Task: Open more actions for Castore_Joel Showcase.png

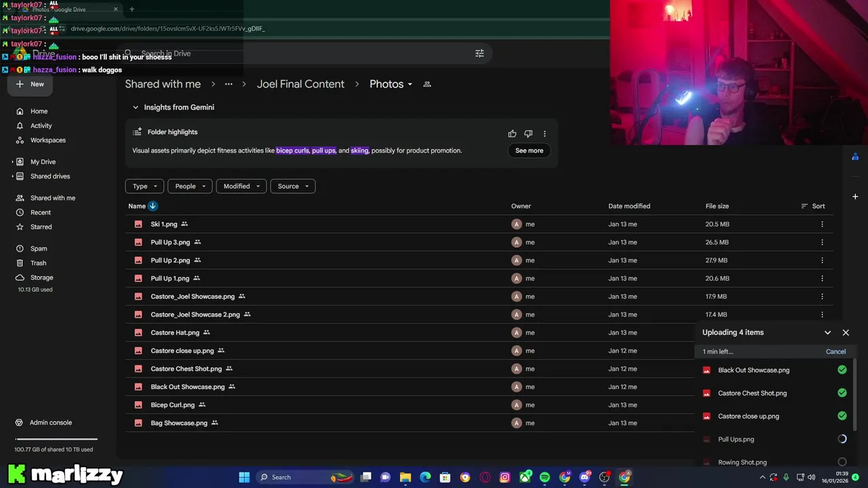Action: click(x=822, y=296)
